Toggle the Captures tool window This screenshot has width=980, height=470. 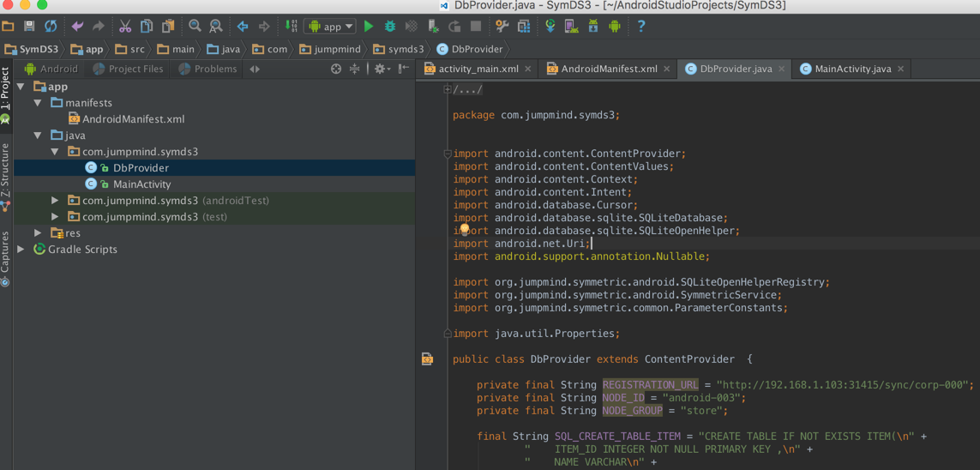6,257
